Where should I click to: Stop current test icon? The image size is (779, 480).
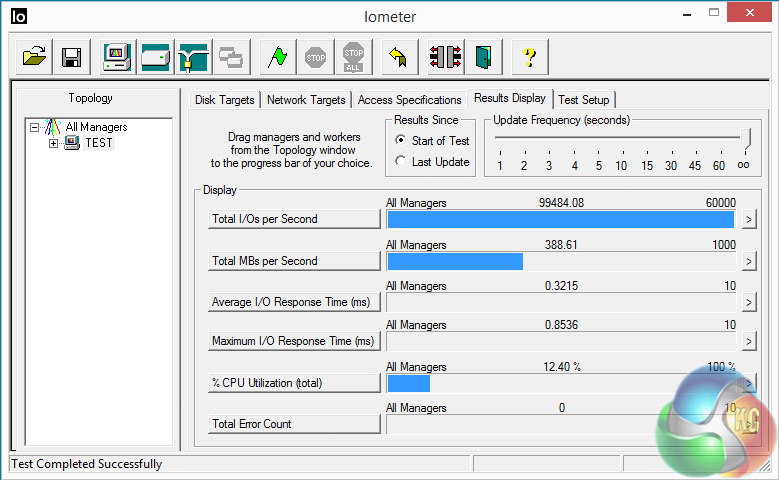click(x=315, y=57)
